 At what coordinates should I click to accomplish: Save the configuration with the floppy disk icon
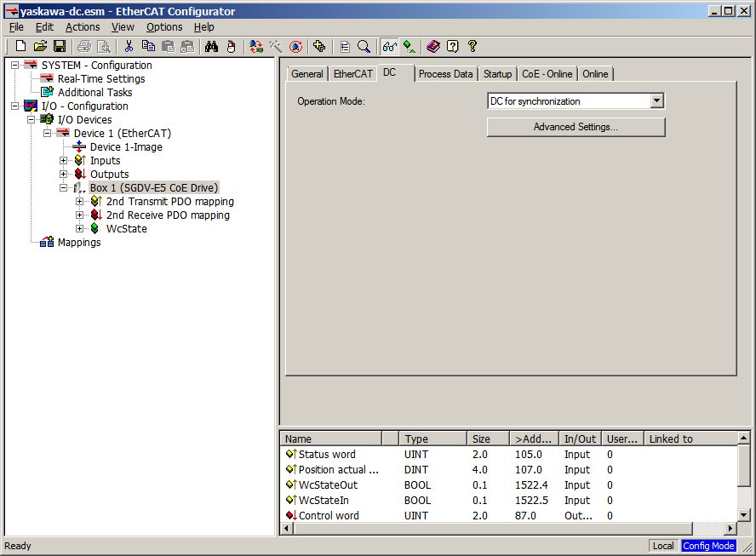[60, 46]
